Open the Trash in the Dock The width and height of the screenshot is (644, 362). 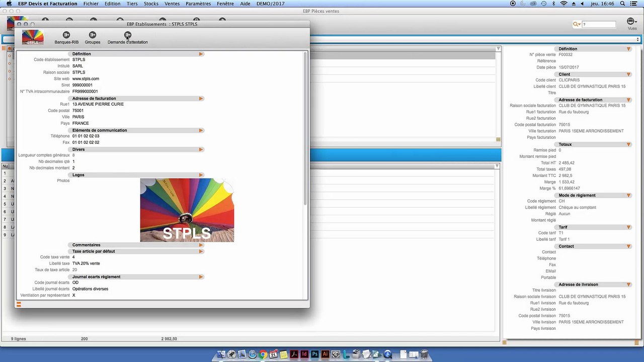point(424,354)
